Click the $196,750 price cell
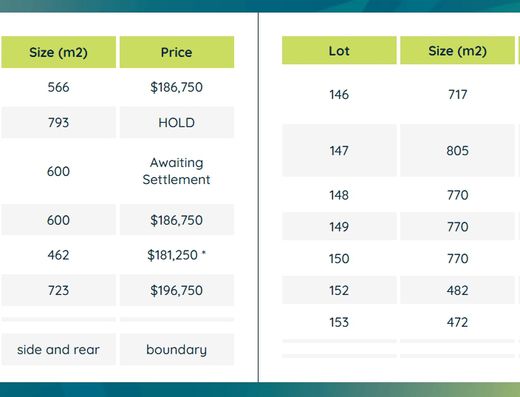The width and height of the screenshot is (520, 397). point(177,290)
